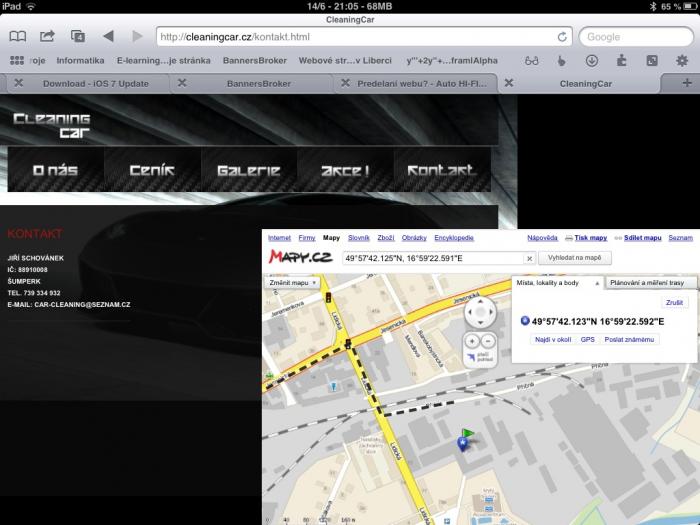
Task: Tap the share arrow icon in toolbar
Action: coord(47,37)
